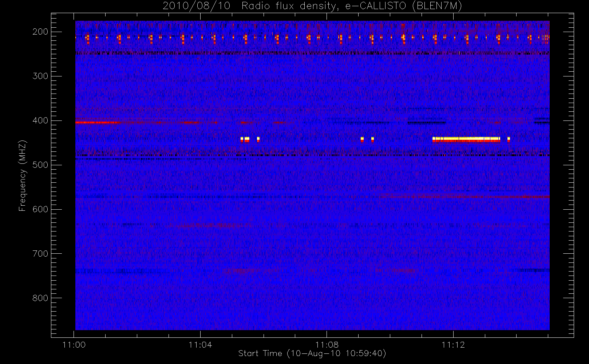
Task: Click the 800 frequency tick label
Action: [x=40, y=298]
